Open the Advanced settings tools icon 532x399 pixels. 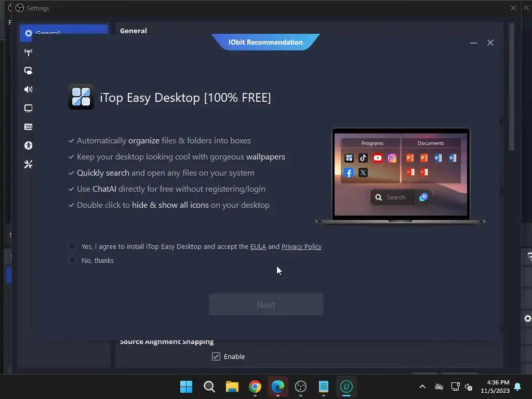coord(29,164)
